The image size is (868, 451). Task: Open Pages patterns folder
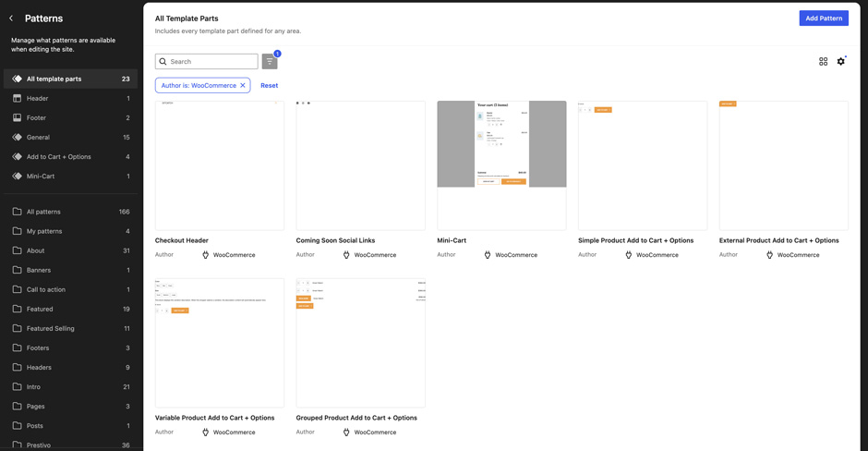70,406
